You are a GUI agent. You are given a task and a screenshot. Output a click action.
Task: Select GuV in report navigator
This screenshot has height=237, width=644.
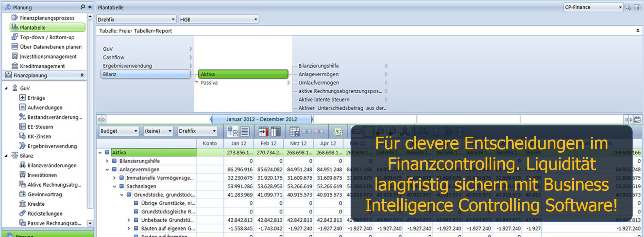click(x=108, y=49)
